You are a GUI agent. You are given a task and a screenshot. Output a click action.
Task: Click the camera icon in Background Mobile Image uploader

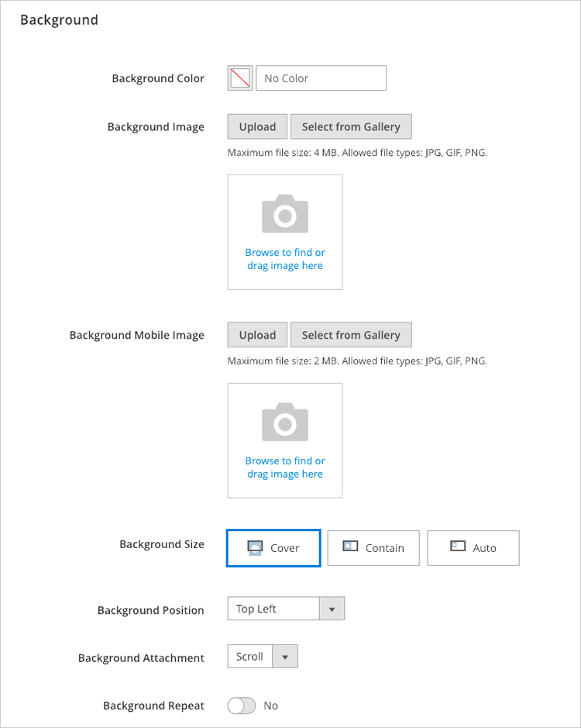284,421
